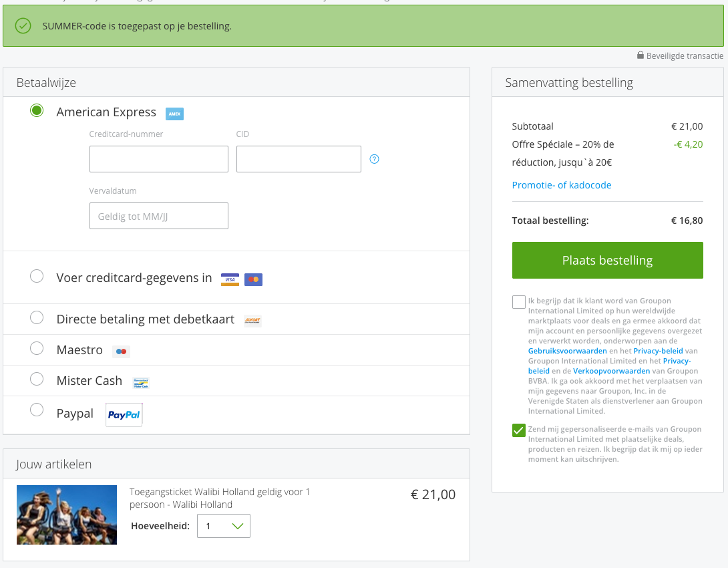
Task: Click the CID help question mark icon
Action: point(374,159)
